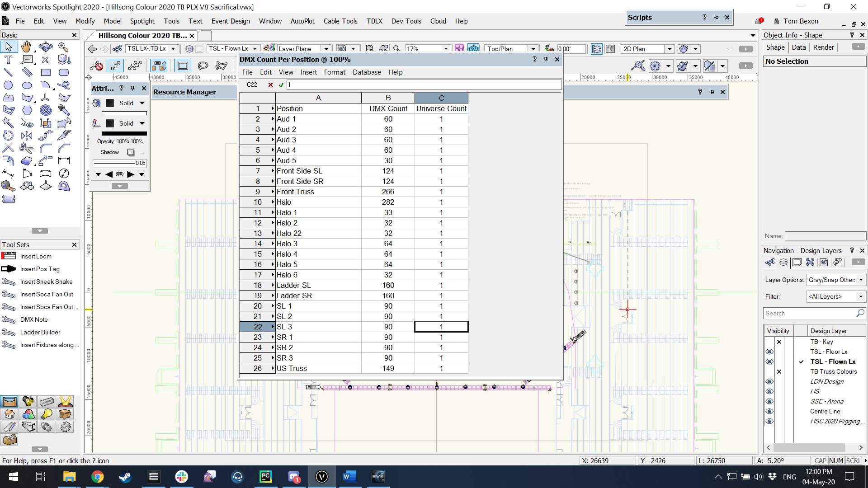
Task: Open the Layer Options dropdown
Action: (835, 280)
